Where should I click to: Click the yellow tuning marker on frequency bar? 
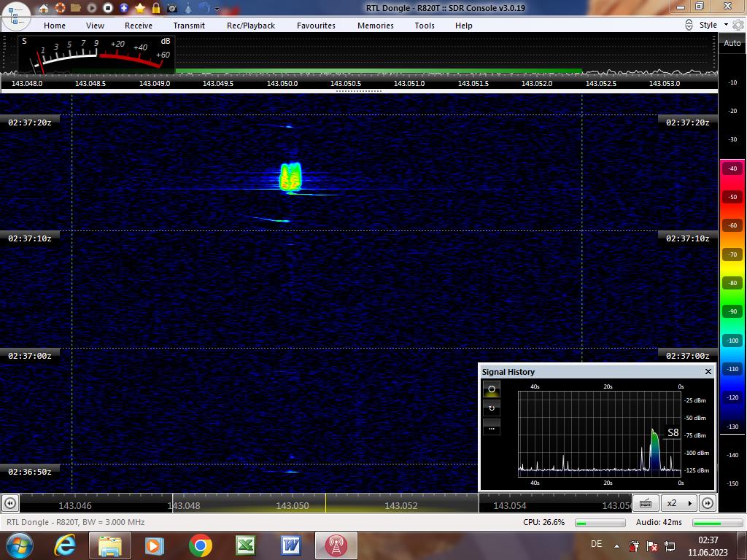tap(326, 503)
